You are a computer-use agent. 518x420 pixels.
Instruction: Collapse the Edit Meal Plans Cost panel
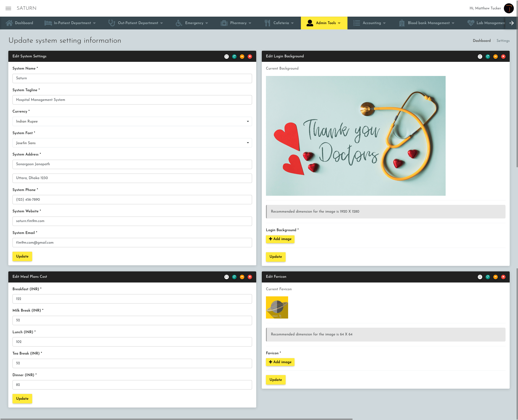242,277
